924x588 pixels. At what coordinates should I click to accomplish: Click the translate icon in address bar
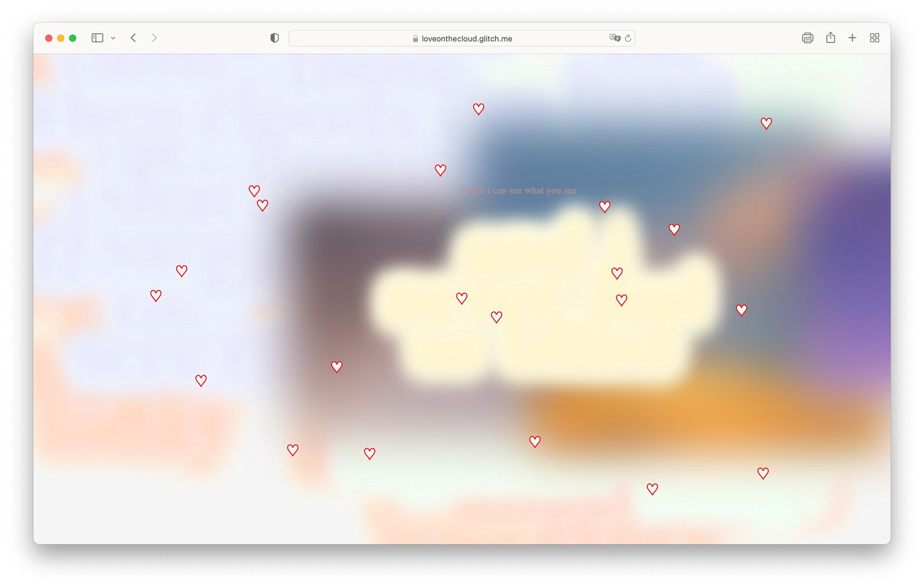coord(615,38)
